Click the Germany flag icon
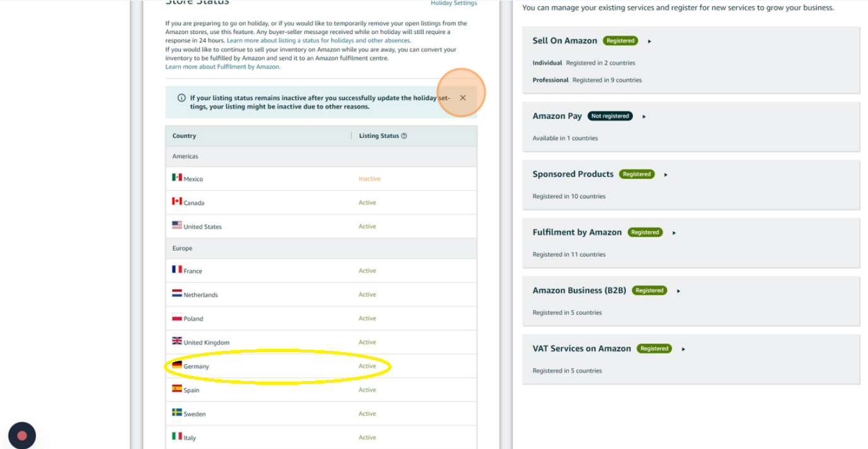This screenshot has width=868, height=449. [x=177, y=365]
